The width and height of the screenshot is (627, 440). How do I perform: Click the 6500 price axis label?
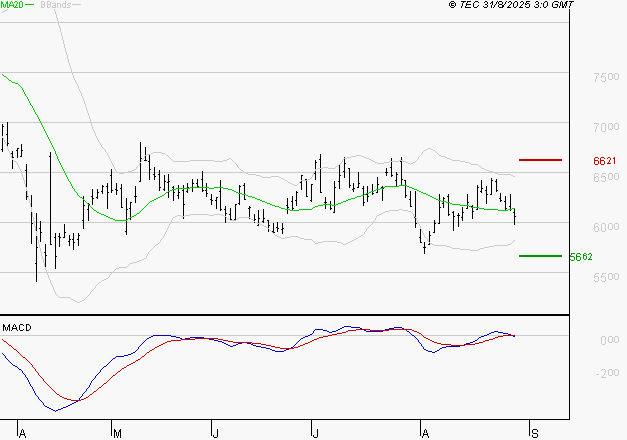tap(605, 177)
